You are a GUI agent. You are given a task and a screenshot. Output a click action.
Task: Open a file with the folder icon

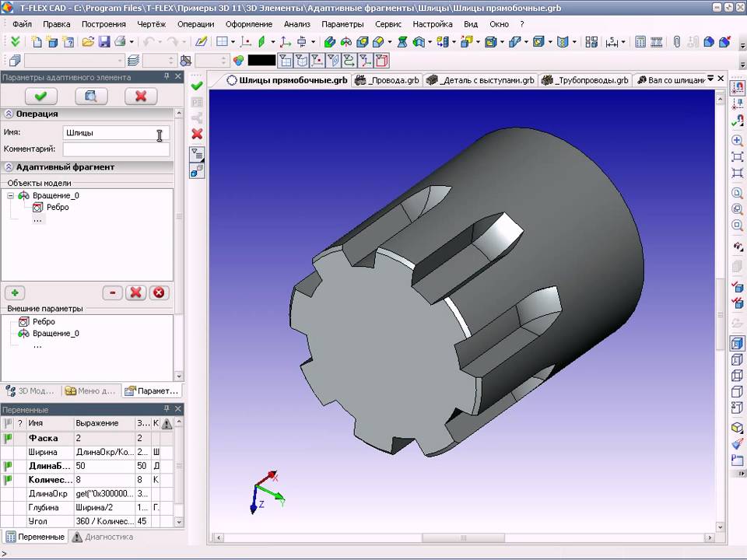tap(88, 41)
